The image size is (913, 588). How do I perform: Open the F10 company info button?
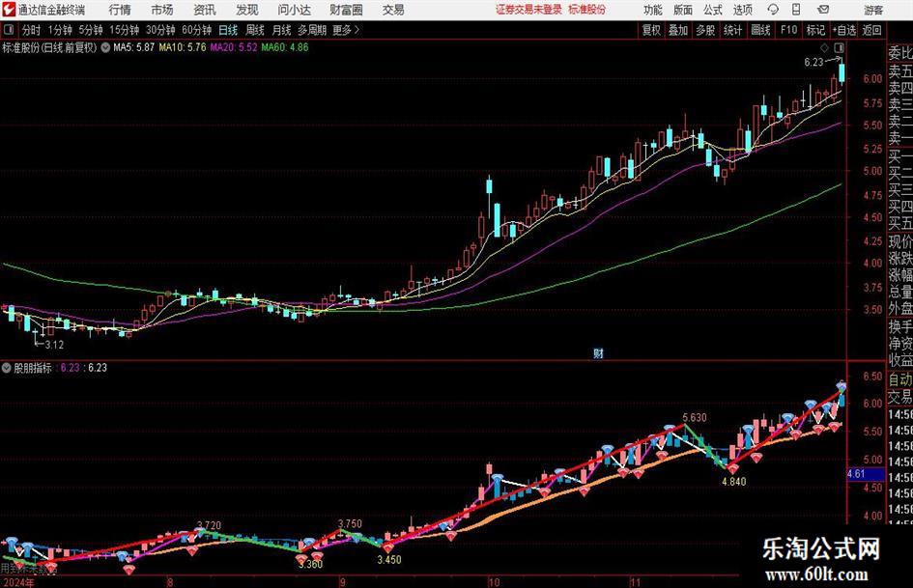(x=788, y=30)
